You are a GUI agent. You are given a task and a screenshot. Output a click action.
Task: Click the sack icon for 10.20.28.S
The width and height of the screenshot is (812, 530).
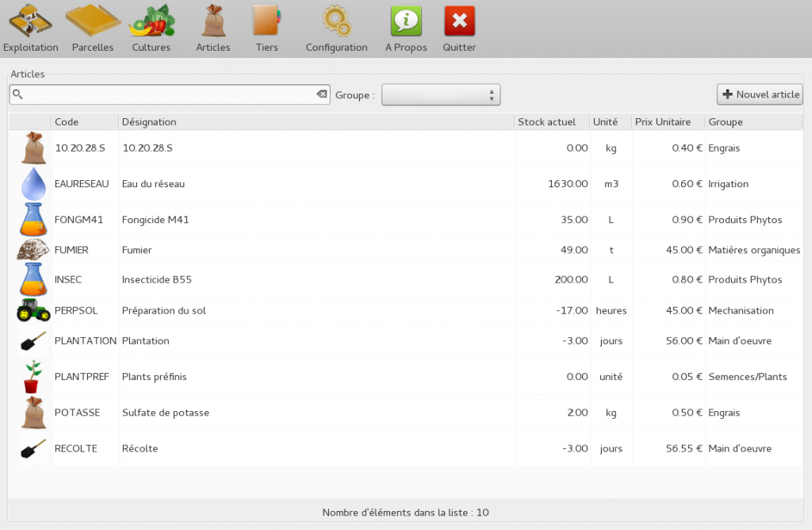tap(33, 148)
